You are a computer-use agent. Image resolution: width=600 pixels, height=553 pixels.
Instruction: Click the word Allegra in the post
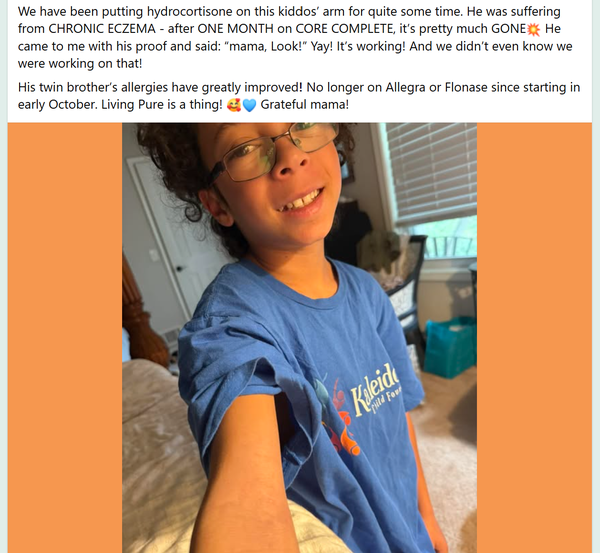coord(405,87)
